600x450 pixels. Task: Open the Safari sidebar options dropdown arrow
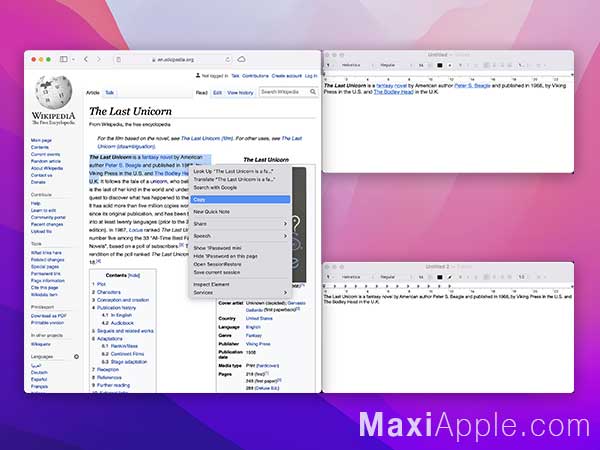click(x=73, y=59)
